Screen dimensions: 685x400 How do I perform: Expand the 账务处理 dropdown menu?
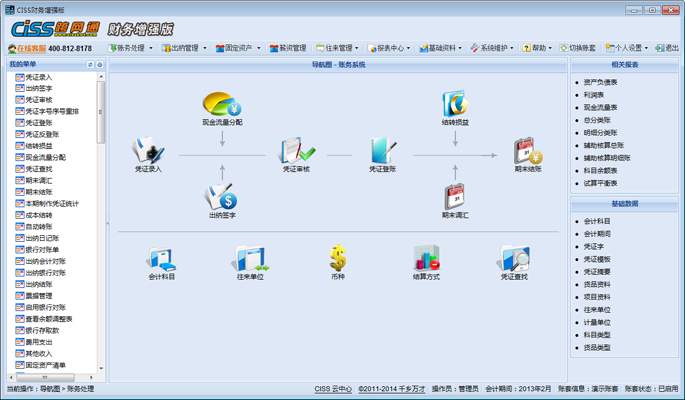[x=128, y=47]
